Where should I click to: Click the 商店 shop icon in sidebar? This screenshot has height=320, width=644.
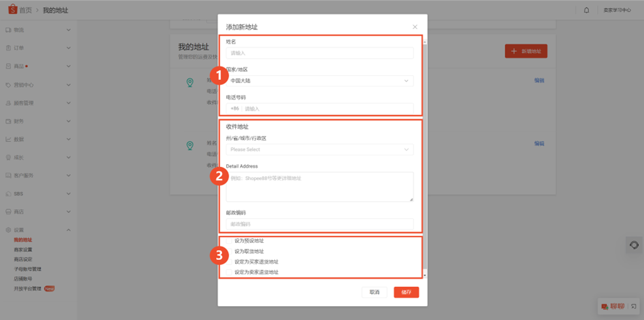(8, 212)
